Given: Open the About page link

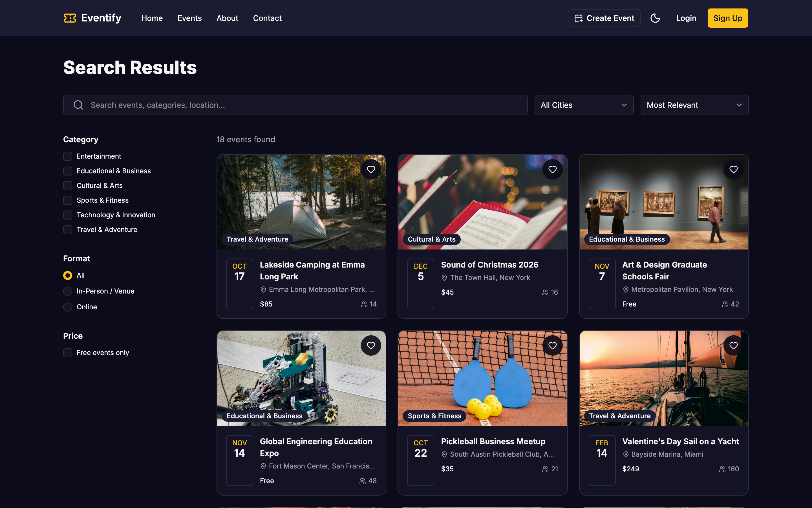Looking at the screenshot, I should point(227,18).
